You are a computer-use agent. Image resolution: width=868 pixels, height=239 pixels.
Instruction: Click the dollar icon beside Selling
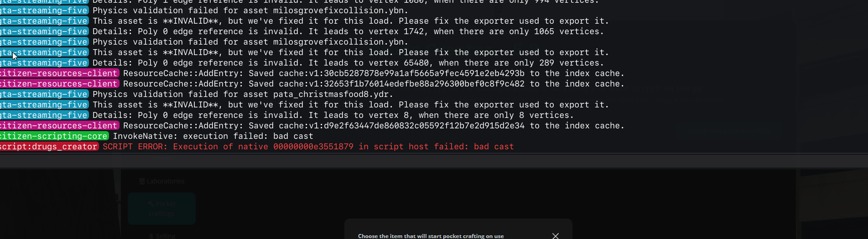pos(151,236)
